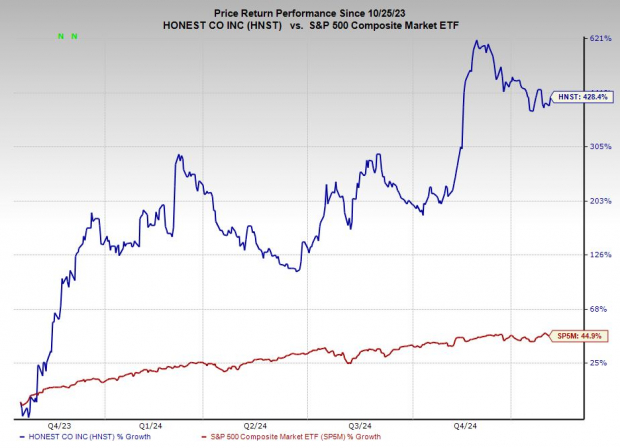Select the Q1/24 axis label
The image size is (620, 448).
click(153, 423)
